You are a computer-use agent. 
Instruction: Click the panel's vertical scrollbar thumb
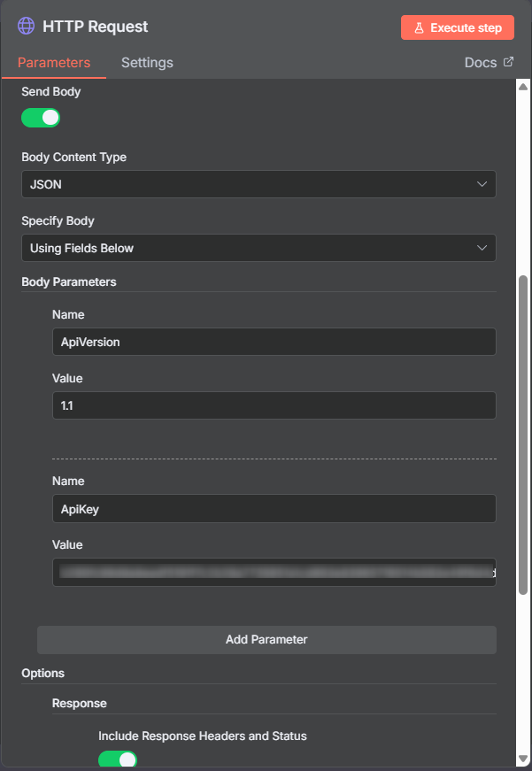(522, 443)
